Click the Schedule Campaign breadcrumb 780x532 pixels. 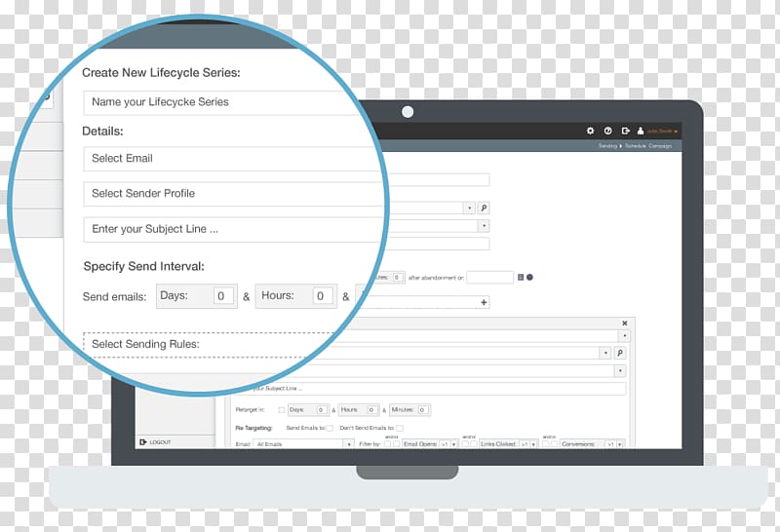[x=648, y=146]
